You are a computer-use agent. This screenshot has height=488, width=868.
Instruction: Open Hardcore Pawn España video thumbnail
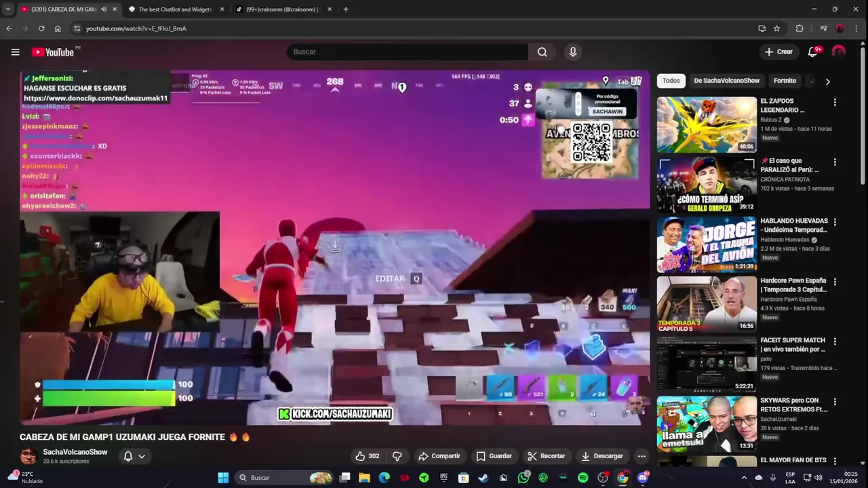707,304
